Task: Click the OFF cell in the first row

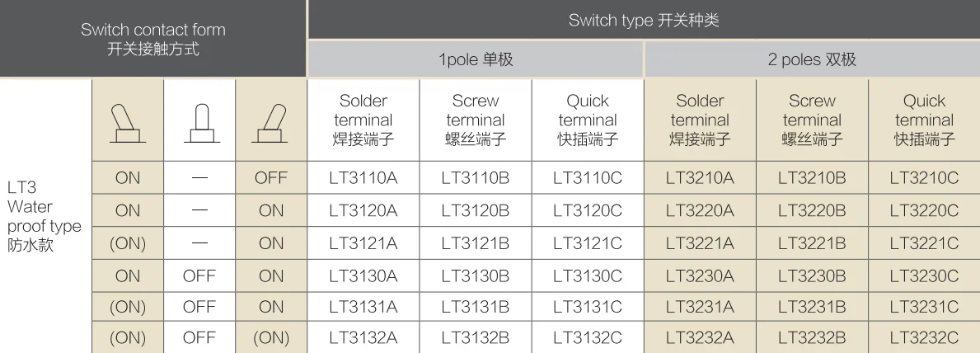Action: point(270,178)
